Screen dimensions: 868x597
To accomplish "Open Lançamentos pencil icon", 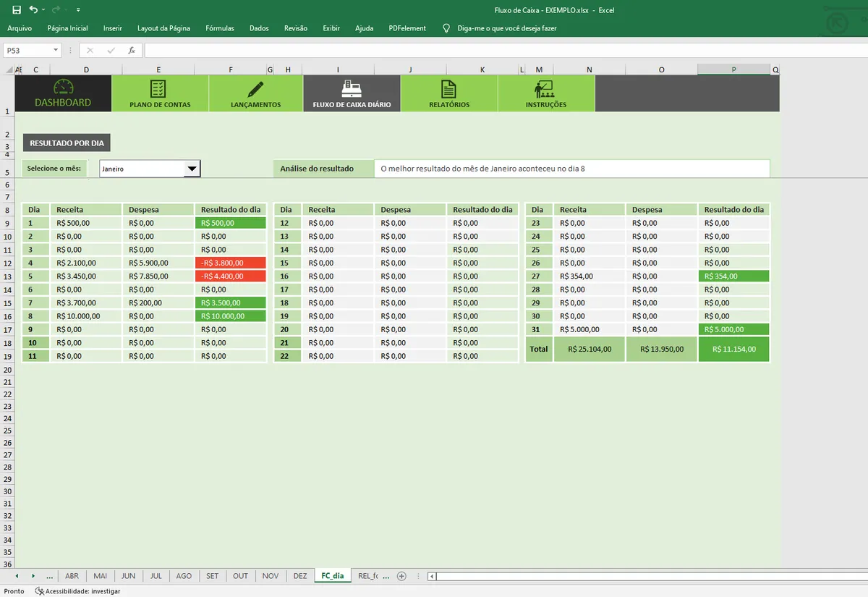I will pos(255,89).
